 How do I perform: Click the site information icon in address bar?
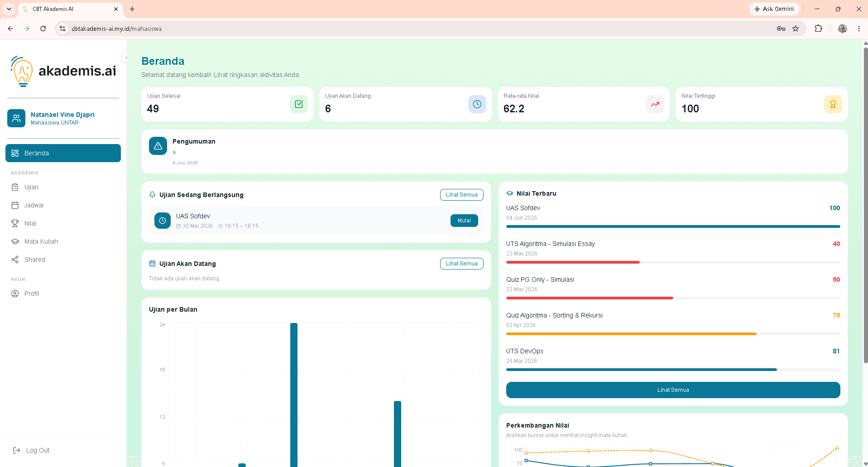(x=62, y=29)
